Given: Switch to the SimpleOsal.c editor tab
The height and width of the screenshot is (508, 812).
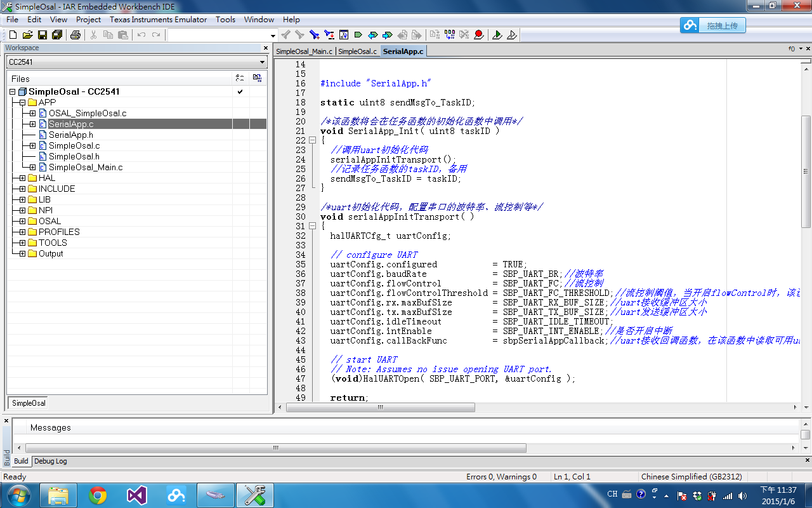Looking at the screenshot, I should click(357, 51).
